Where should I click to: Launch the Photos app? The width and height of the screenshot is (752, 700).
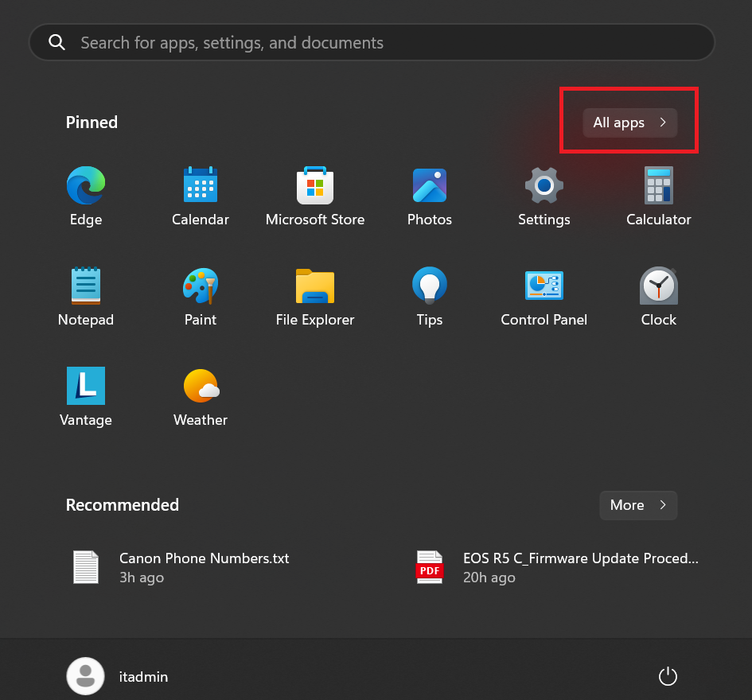(x=429, y=196)
